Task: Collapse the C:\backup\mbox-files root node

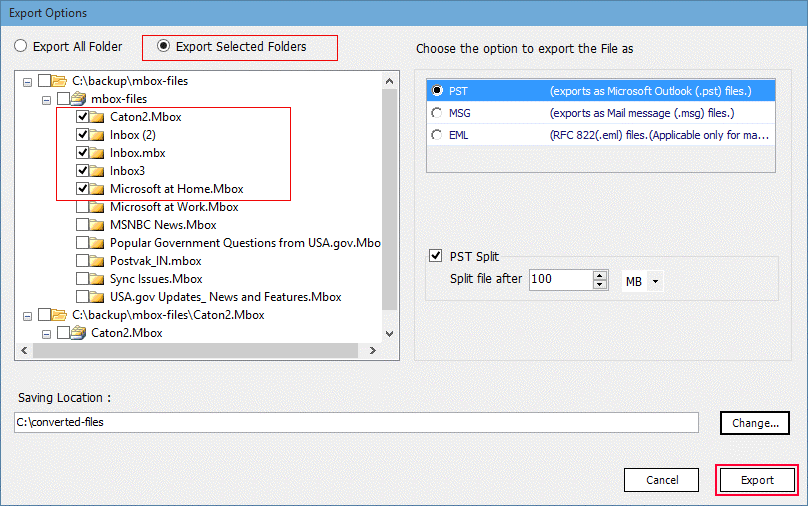Action: click(x=27, y=81)
